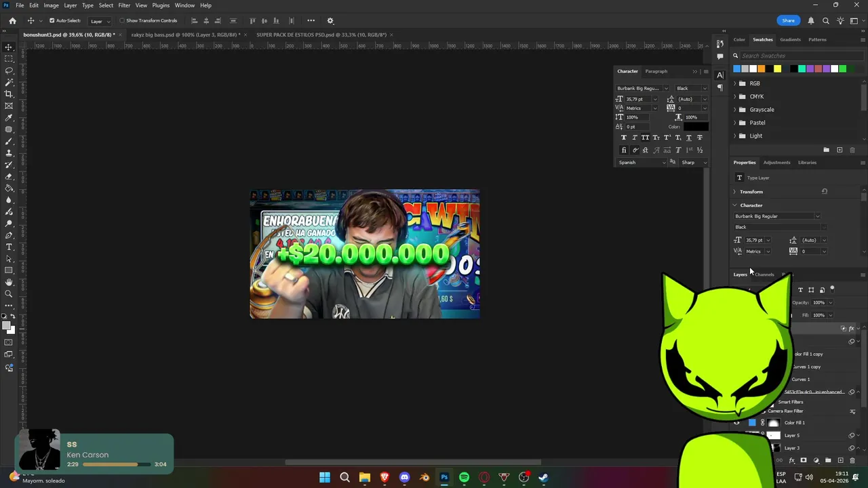
Task: Toggle visibility of the Color Fill 1 layer
Action: 736,422
